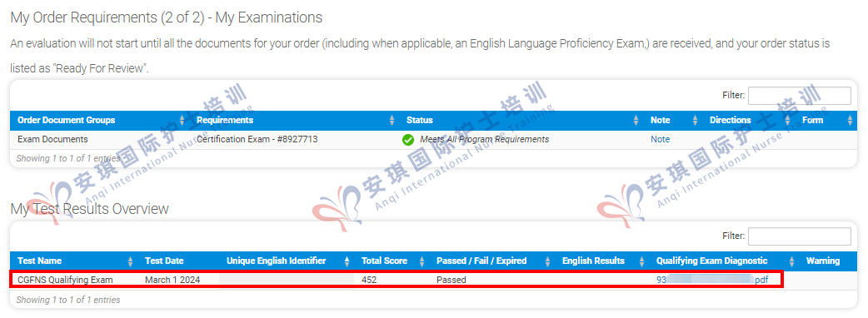The height and width of the screenshot is (318, 868).
Task: Select the CGFNS Qualifying Exam row
Action: pyautogui.click(x=396, y=280)
